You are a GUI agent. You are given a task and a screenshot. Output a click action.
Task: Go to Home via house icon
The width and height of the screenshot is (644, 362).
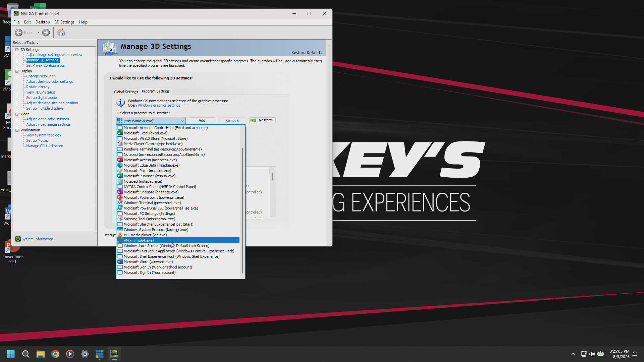pyautogui.click(x=61, y=33)
